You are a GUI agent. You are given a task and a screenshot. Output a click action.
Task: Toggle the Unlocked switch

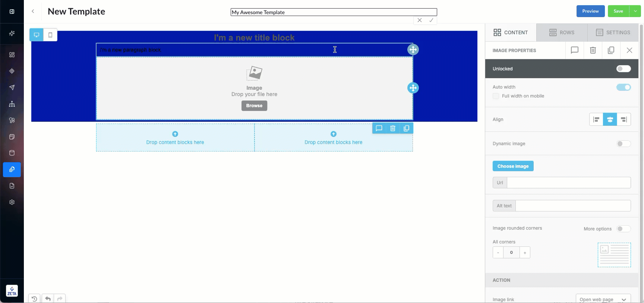623,69
